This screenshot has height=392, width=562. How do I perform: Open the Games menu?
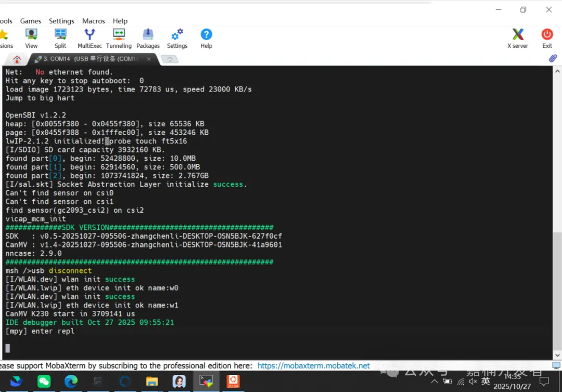pyautogui.click(x=31, y=21)
